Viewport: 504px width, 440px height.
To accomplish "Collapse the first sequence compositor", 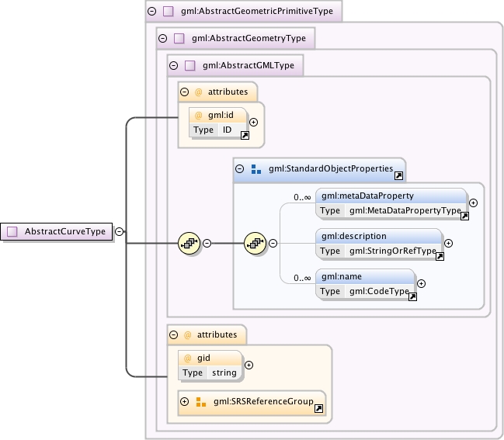I will (207, 243).
